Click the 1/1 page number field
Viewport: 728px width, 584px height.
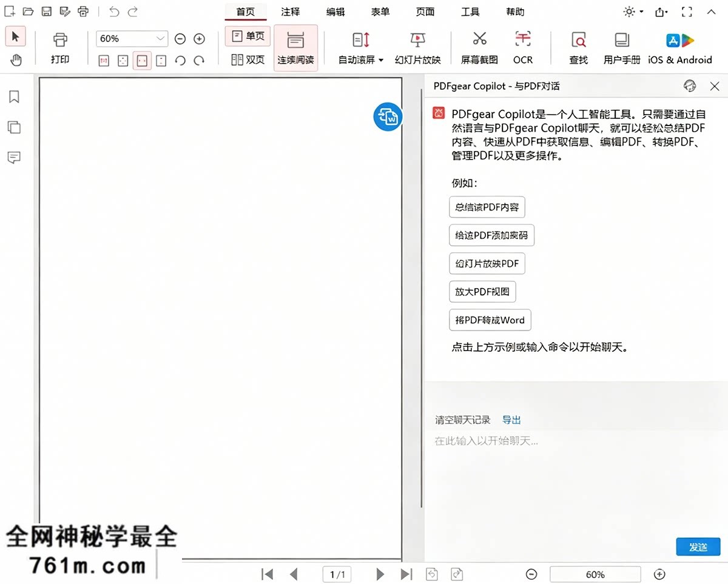[x=337, y=574]
